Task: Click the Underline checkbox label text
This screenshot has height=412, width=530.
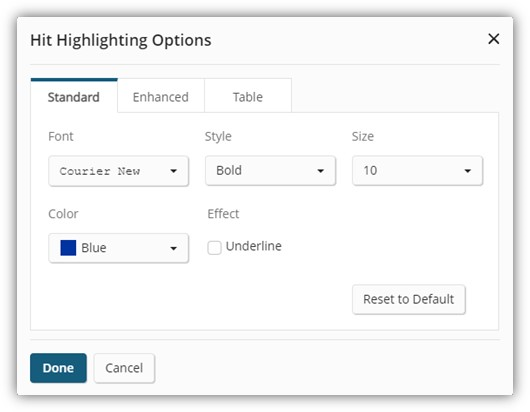Action: pyautogui.click(x=254, y=246)
